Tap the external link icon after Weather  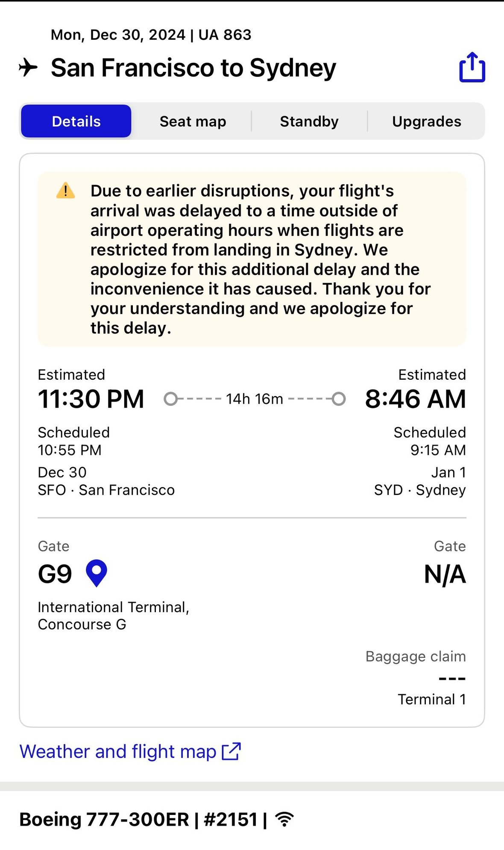231,751
